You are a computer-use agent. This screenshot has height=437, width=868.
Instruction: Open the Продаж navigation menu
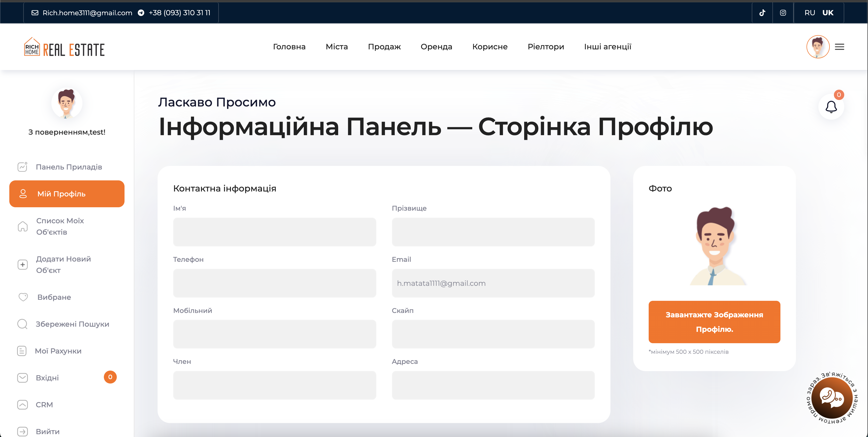[x=384, y=47]
